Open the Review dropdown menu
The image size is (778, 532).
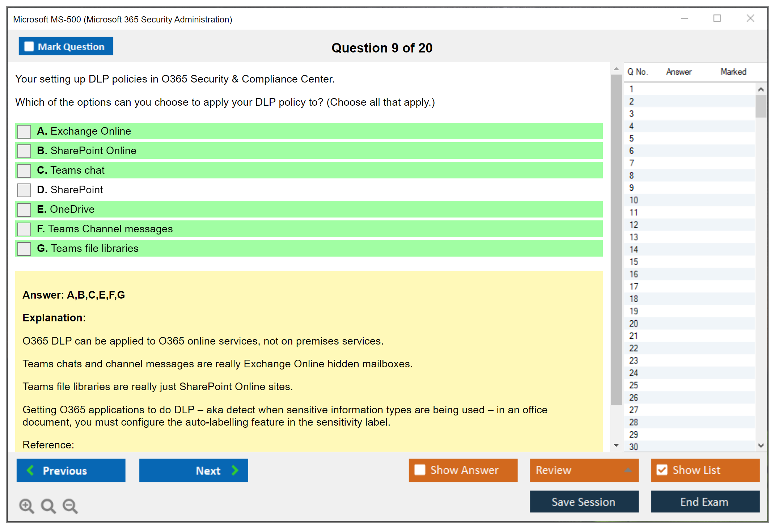(x=628, y=470)
